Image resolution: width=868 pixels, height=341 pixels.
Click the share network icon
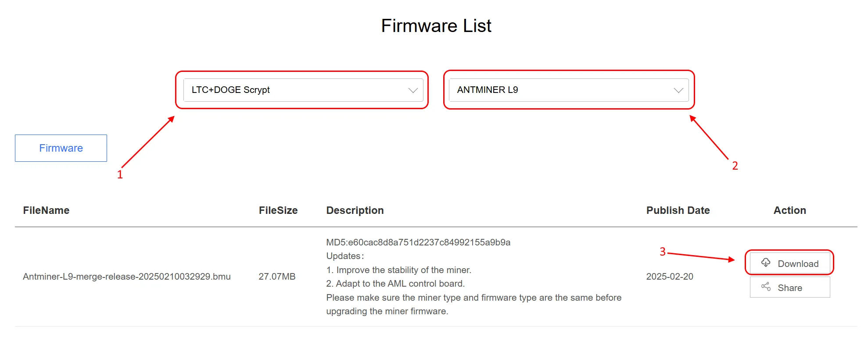(766, 287)
